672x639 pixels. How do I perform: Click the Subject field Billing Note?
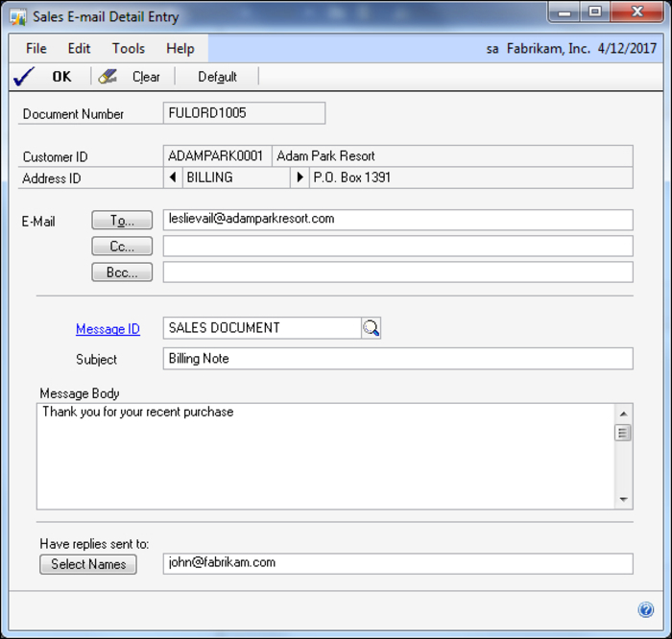[398, 359]
